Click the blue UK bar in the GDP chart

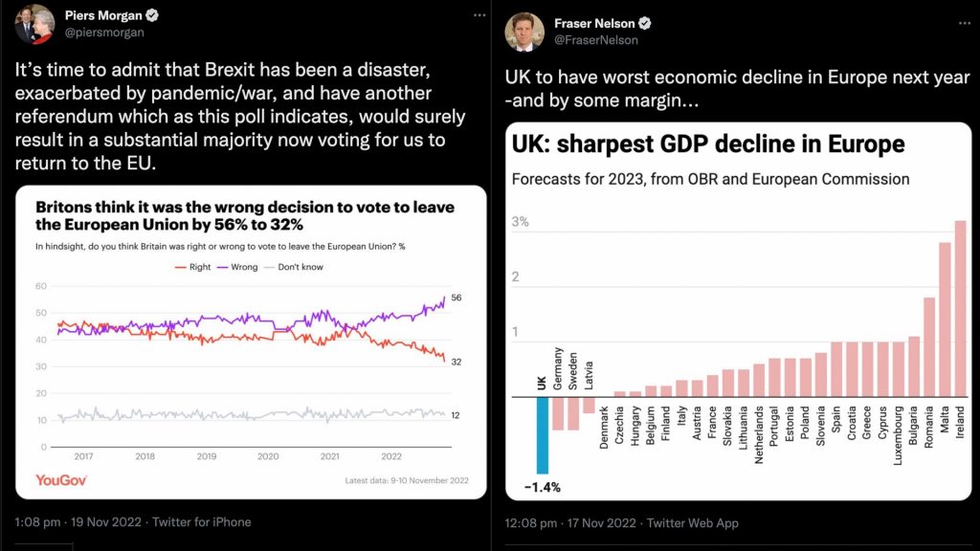[x=543, y=434]
